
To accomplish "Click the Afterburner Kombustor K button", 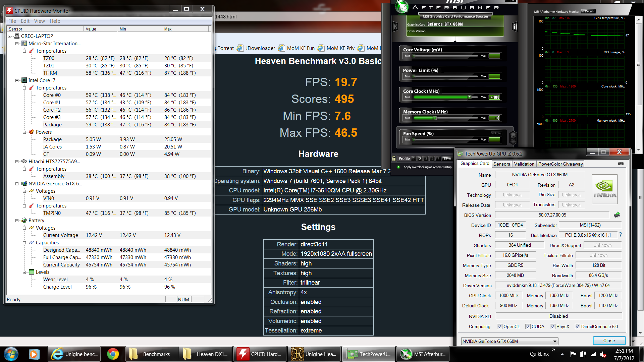I will click(x=395, y=26).
